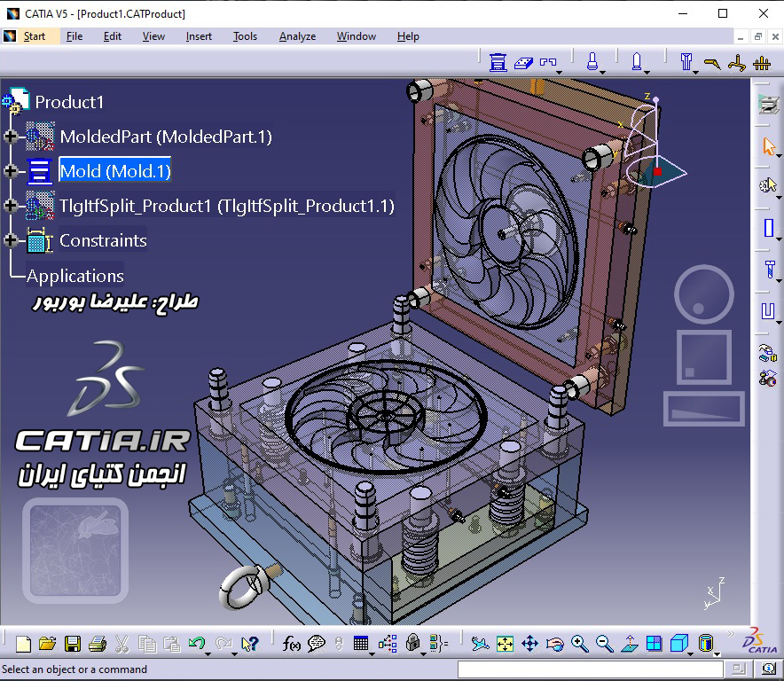
Task: Open dropdown arrow beside bracket-shaped insert icon
Action: (x=559, y=72)
